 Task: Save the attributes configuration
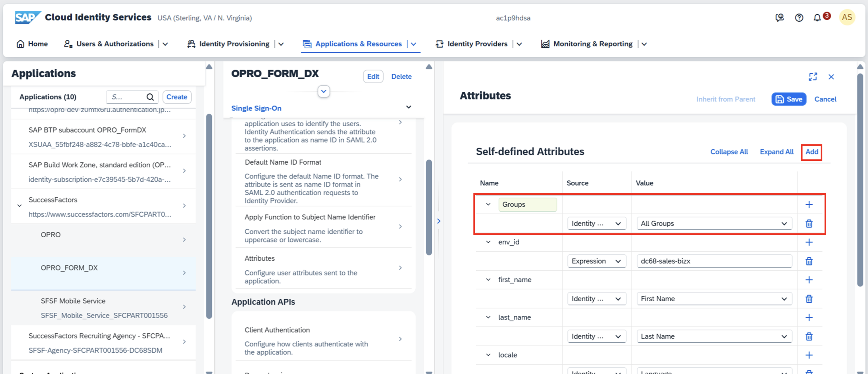click(x=789, y=99)
